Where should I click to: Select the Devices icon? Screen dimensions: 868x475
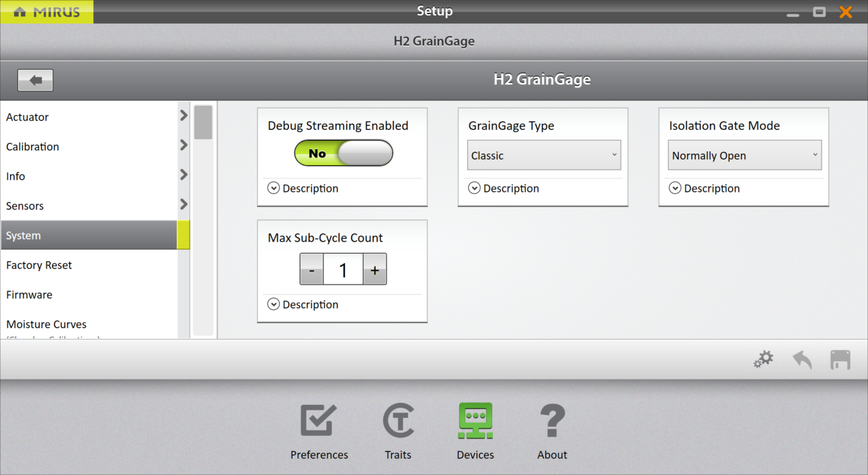(475, 422)
